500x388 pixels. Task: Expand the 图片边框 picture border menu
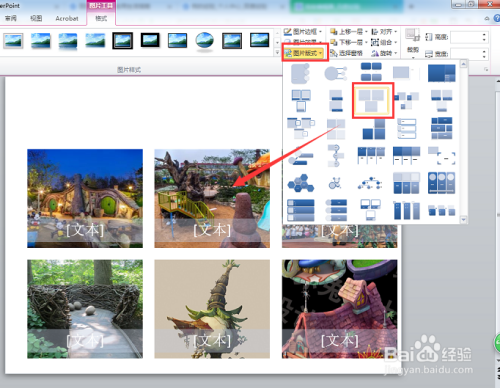[x=303, y=32]
